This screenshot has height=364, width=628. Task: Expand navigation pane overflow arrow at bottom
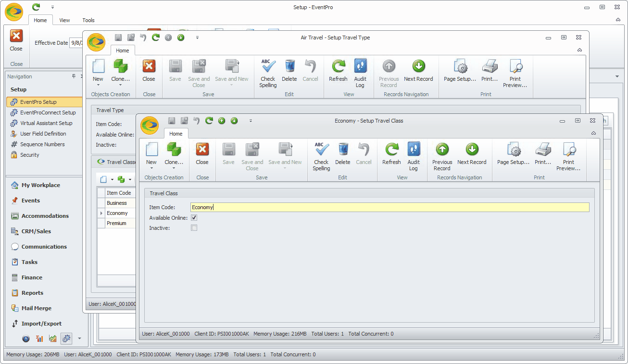pyautogui.click(x=80, y=339)
